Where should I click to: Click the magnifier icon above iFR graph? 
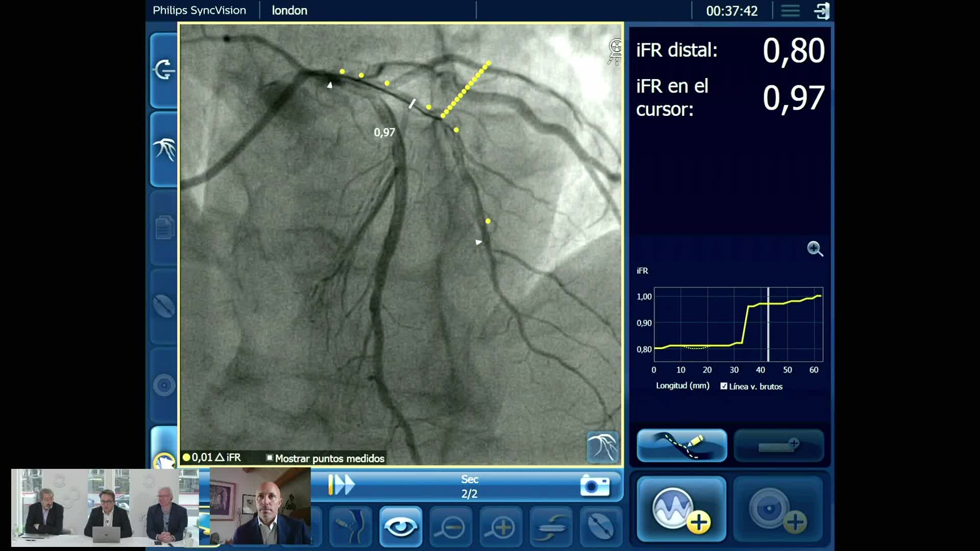coord(815,249)
